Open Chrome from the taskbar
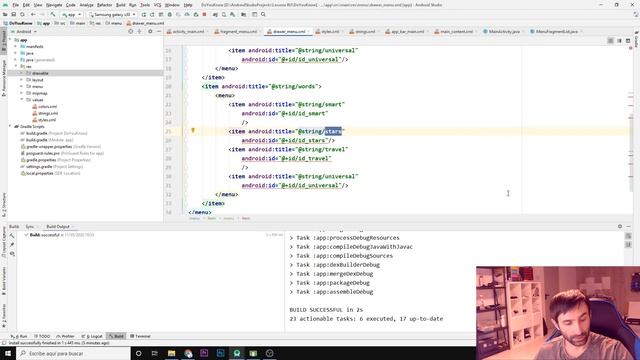640x360 pixels. point(188,353)
